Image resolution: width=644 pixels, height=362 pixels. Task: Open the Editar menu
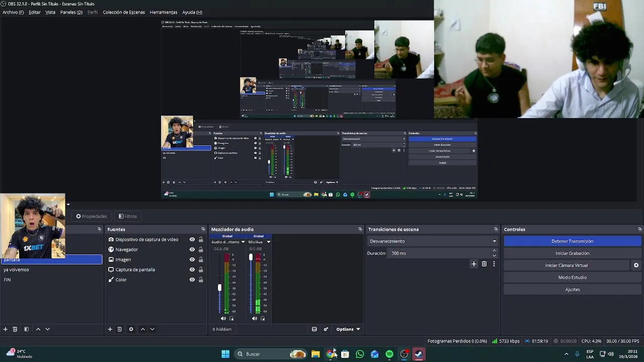(x=35, y=12)
